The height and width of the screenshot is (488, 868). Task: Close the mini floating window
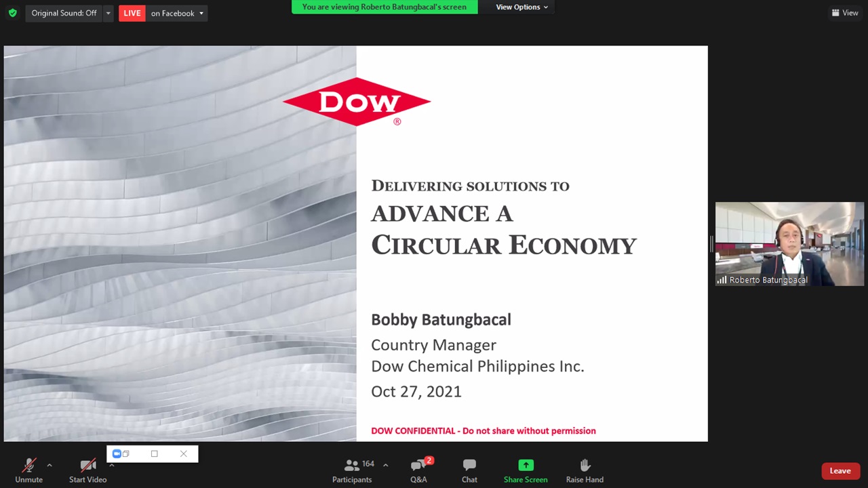(x=183, y=453)
